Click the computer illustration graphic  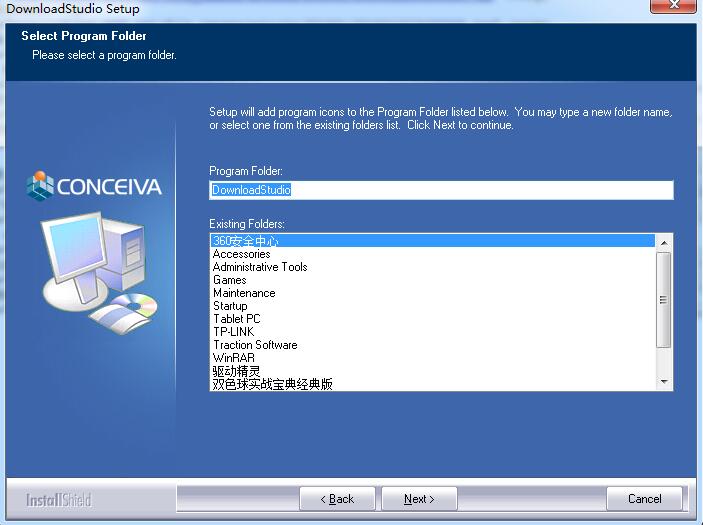tap(98, 268)
